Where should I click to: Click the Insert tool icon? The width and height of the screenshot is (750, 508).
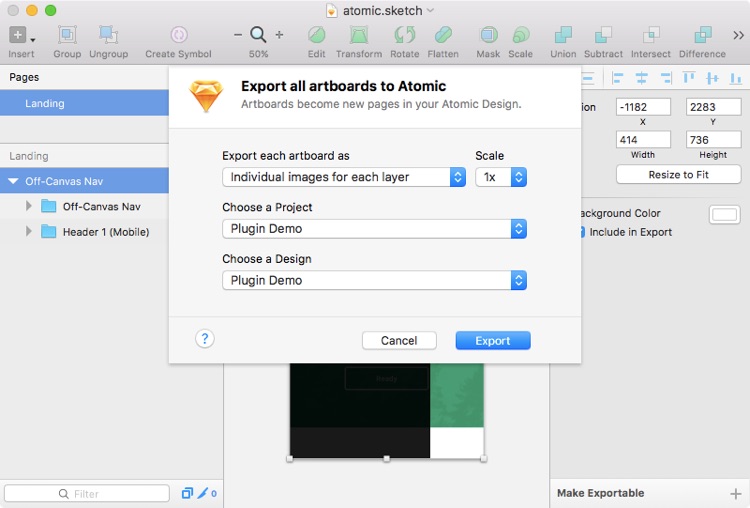coord(20,35)
